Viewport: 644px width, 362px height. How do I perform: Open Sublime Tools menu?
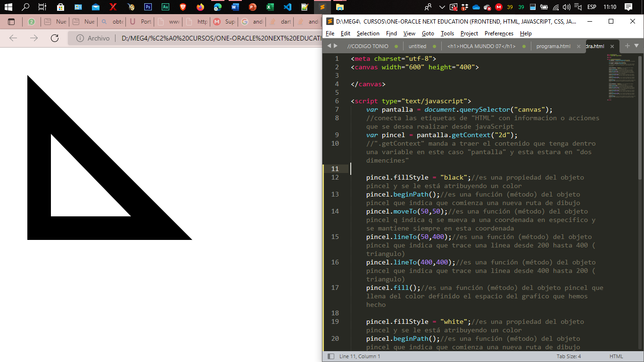(447, 33)
